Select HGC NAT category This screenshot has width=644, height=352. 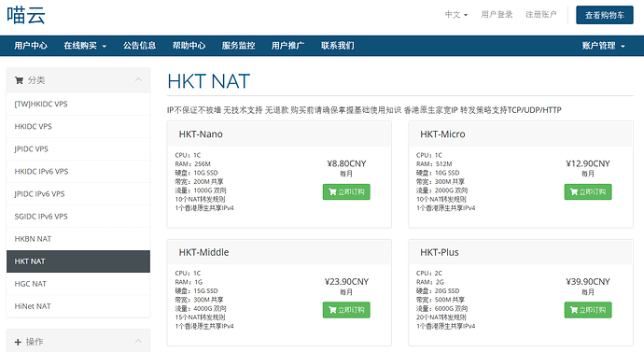(78, 284)
